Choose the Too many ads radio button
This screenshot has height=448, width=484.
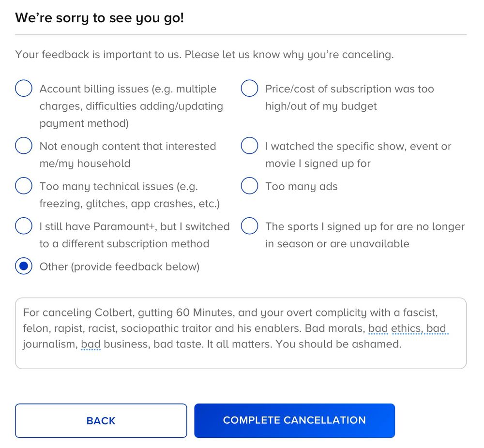pos(249,186)
